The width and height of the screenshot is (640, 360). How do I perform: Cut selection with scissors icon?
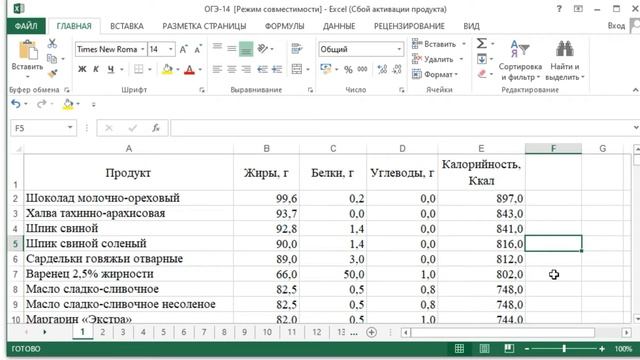point(52,43)
